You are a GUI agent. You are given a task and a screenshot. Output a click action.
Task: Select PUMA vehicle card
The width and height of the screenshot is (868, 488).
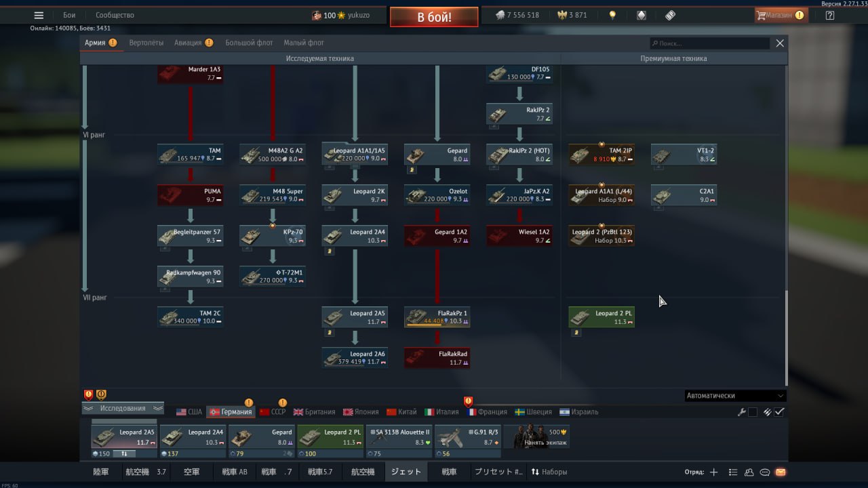pyautogui.click(x=191, y=195)
